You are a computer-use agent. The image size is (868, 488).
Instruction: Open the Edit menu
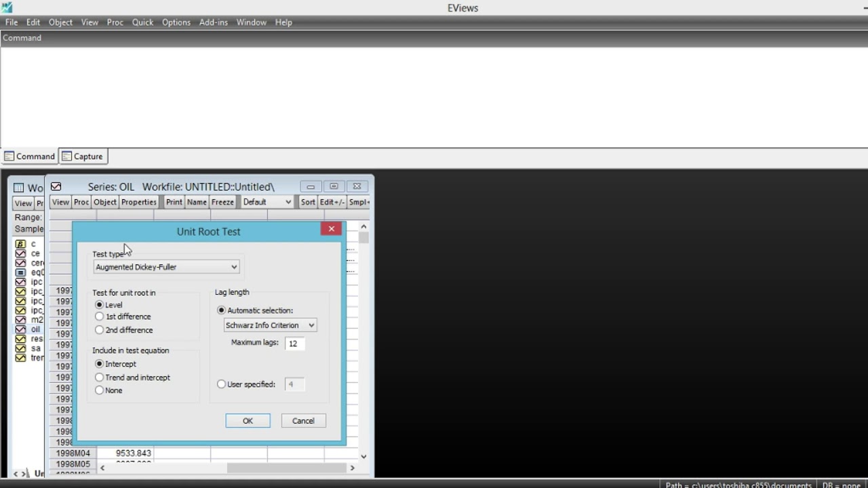point(33,22)
